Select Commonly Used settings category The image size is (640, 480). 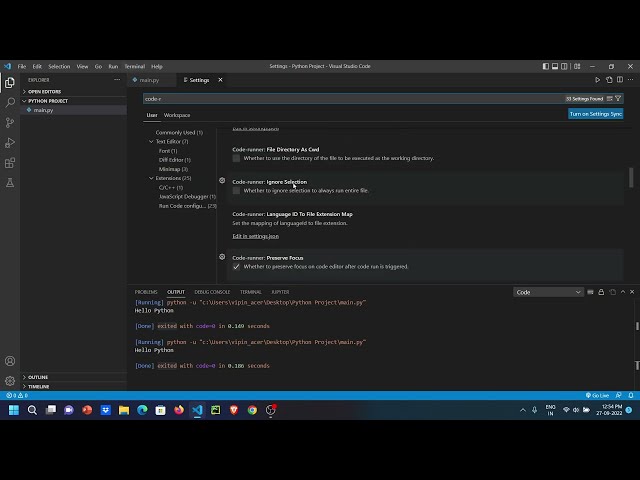click(x=179, y=133)
